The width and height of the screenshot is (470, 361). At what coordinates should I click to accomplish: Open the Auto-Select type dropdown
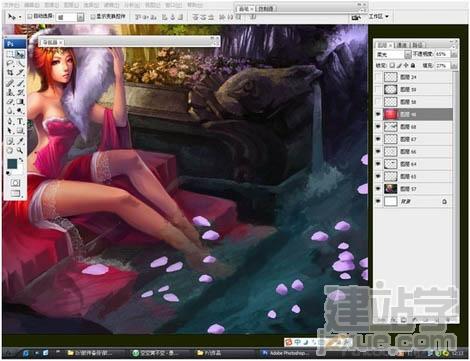[x=80, y=17]
